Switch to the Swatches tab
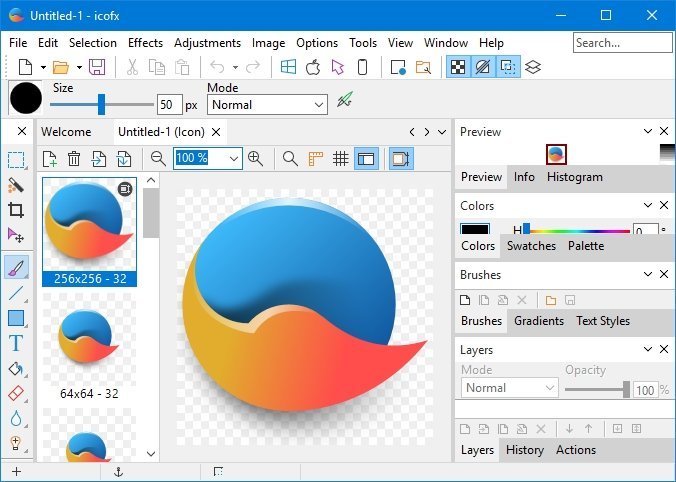 coord(531,246)
